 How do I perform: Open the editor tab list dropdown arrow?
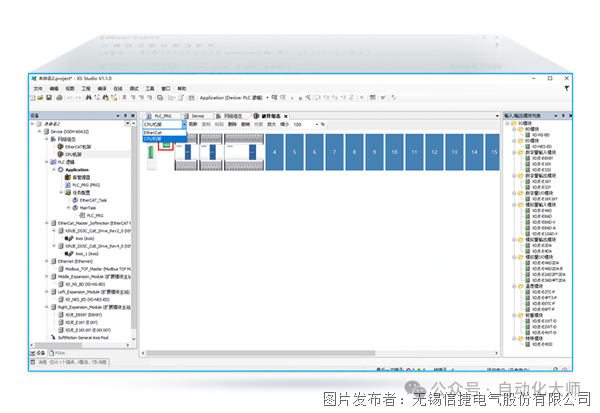pos(497,116)
